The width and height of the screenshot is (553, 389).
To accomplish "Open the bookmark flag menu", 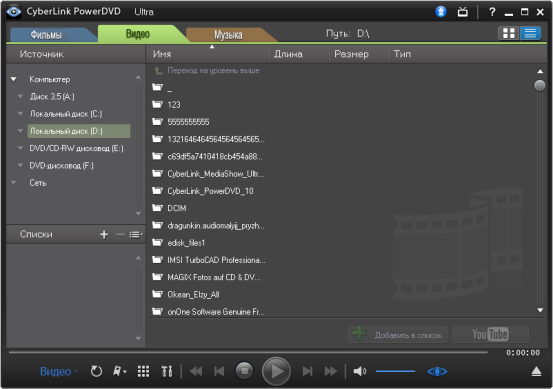I will coord(119,371).
